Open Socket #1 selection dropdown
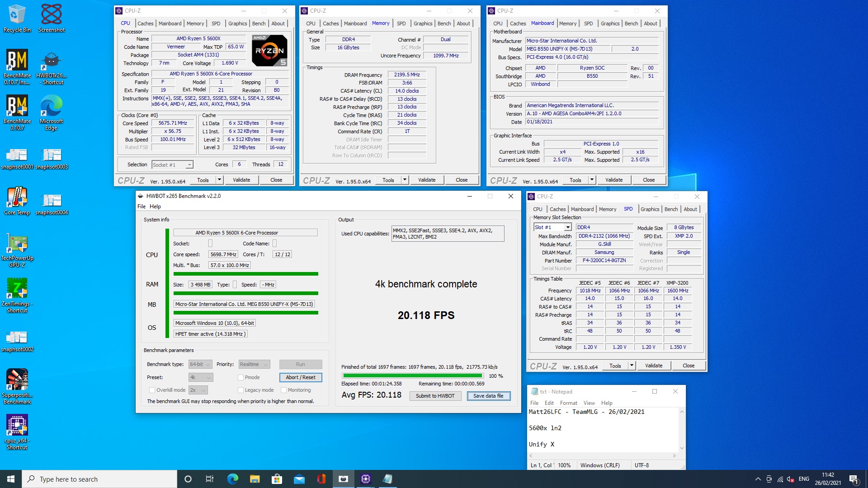868x488 pixels. click(x=172, y=165)
